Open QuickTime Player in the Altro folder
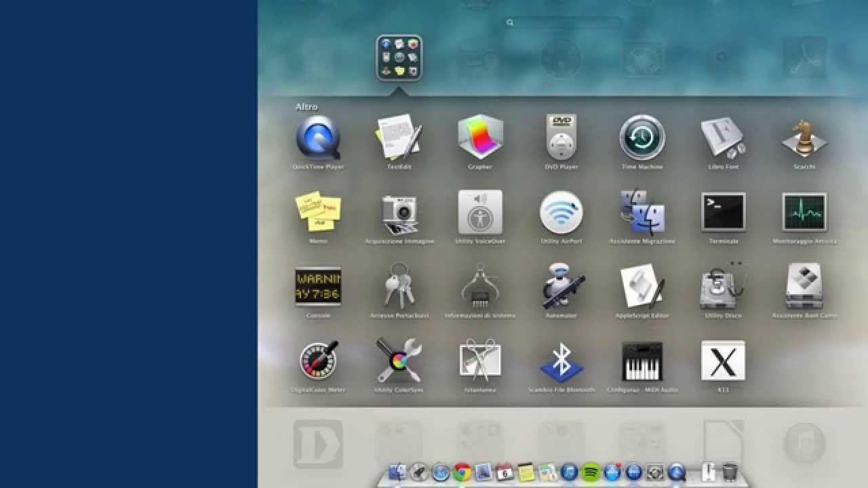Screen dimensions: 868x488 318,138
